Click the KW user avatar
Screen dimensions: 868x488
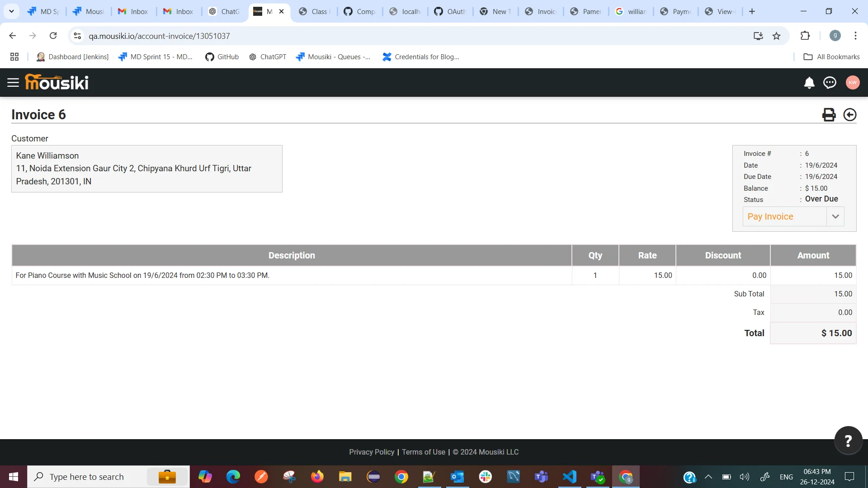pyautogui.click(x=852, y=83)
